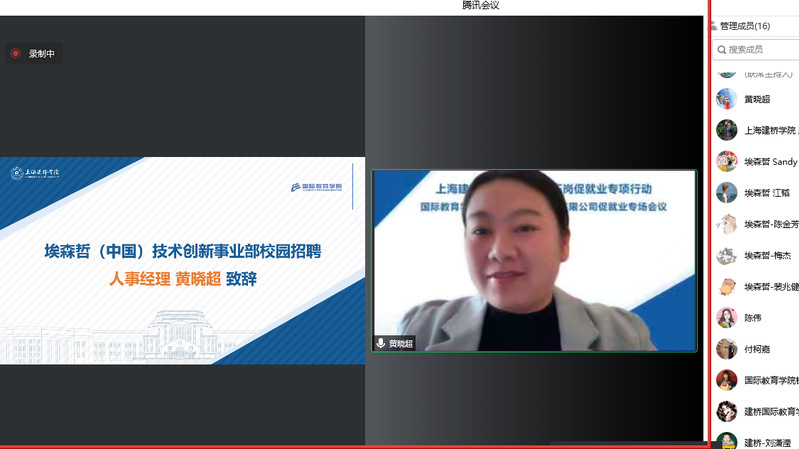Click the 录制中 recording status label
The image size is (799, 449).
click(x=41, y=54)
